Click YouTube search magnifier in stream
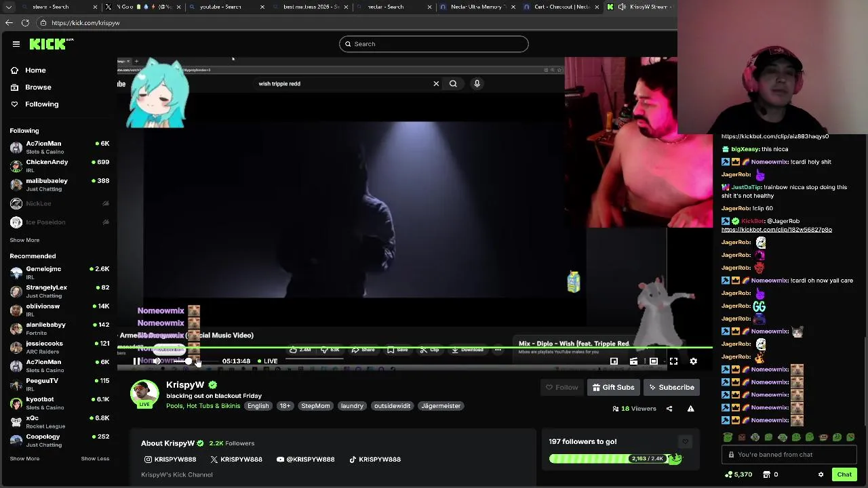This screenshot has height=488, width=868. (x=453, y=83)
